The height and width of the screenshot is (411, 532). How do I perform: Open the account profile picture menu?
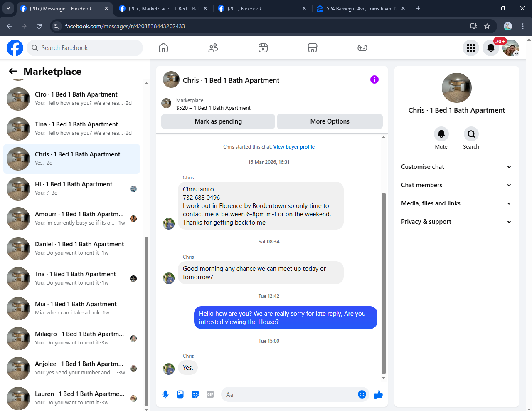[x=511, y=48]
